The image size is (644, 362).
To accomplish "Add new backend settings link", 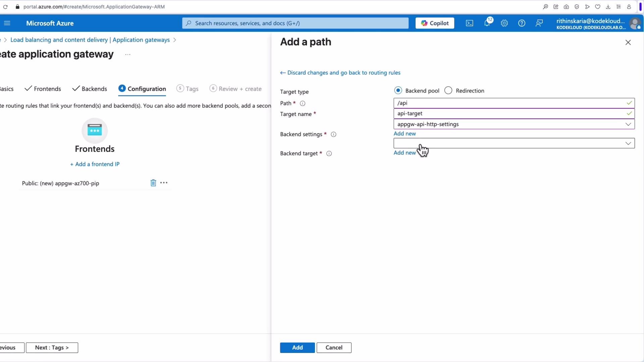I will point(405,133).
